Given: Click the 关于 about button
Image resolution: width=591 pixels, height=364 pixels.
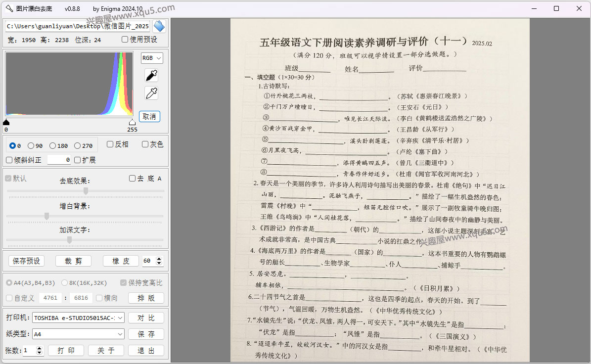Looking at the screenshot, I should (x=106, y=351).
